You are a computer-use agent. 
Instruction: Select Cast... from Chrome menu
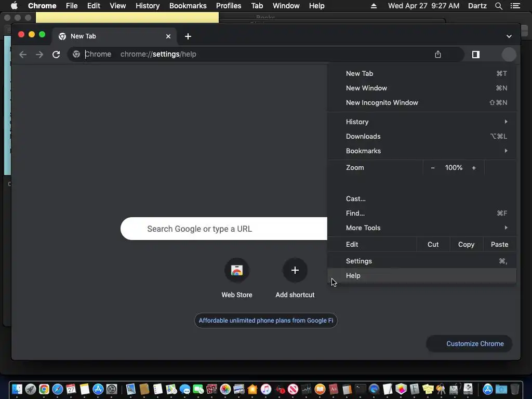422,199
